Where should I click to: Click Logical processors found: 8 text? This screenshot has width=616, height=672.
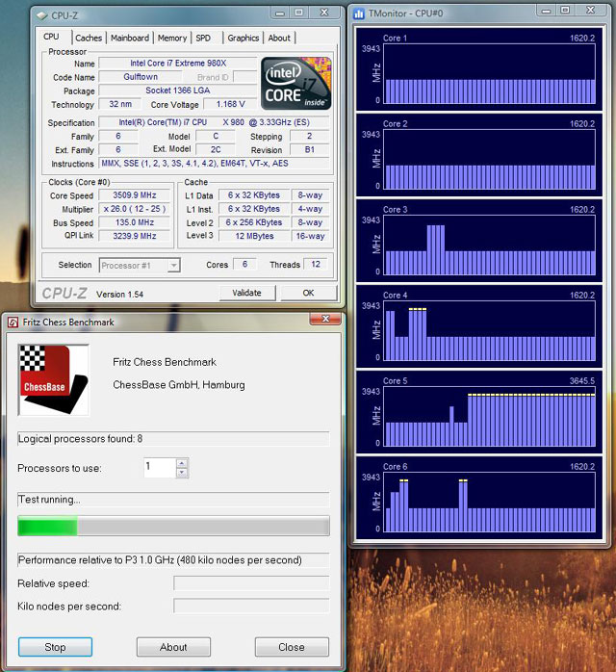tap(81, 439)
